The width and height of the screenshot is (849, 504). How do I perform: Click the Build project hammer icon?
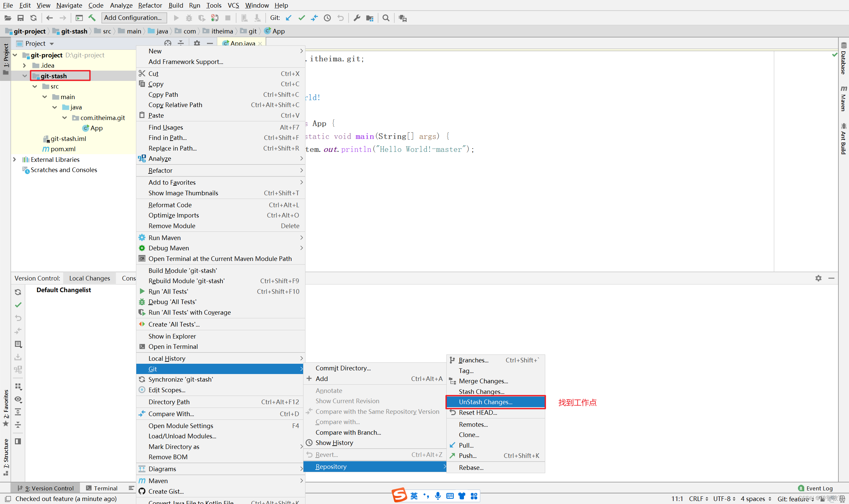tap(92, 18)
